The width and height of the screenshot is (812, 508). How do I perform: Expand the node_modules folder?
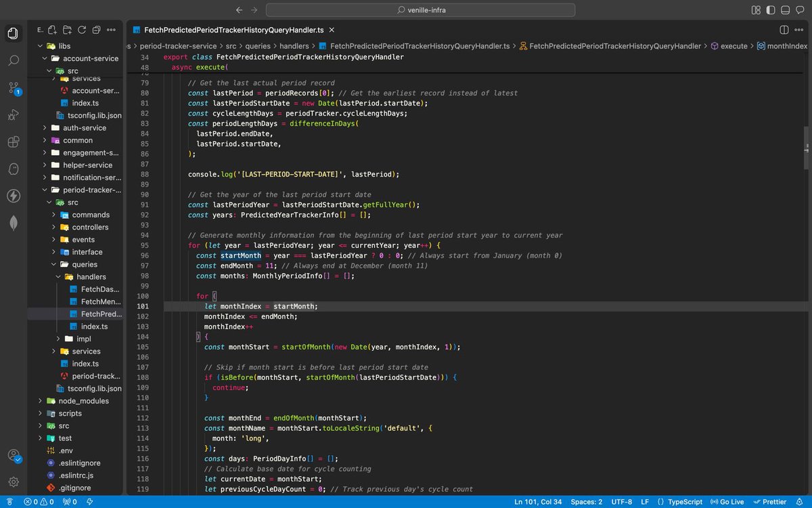(74, 401)
